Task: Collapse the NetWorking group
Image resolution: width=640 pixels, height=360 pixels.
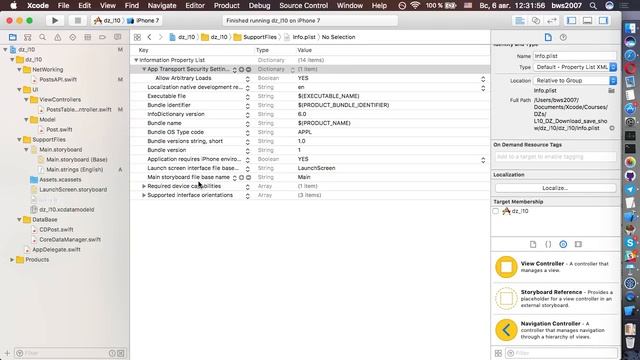Action: coord(19,70)
